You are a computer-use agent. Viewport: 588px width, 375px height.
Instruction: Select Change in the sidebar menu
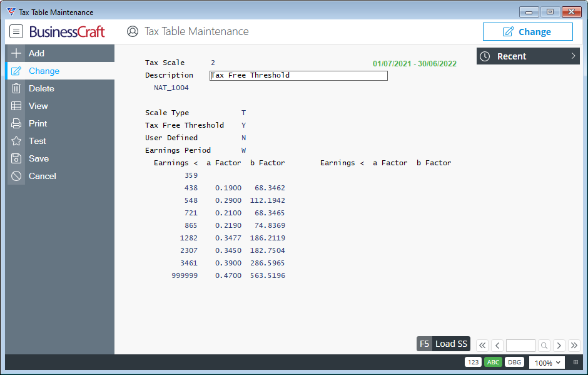point(61,71)
